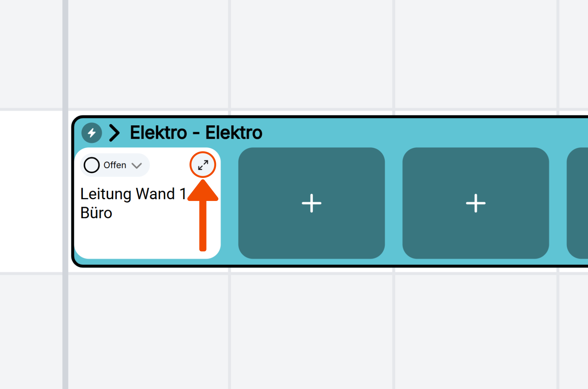Screen dimensions: 588x389
Task: Expand the task card with the arrows icon
Action: (x=203, y=165)
